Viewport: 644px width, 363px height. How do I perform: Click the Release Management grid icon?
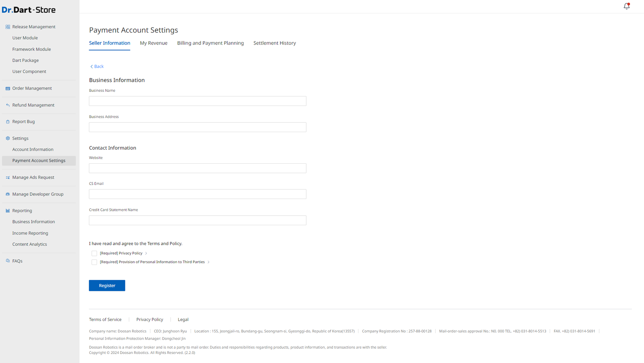click(x=8, y=27)
